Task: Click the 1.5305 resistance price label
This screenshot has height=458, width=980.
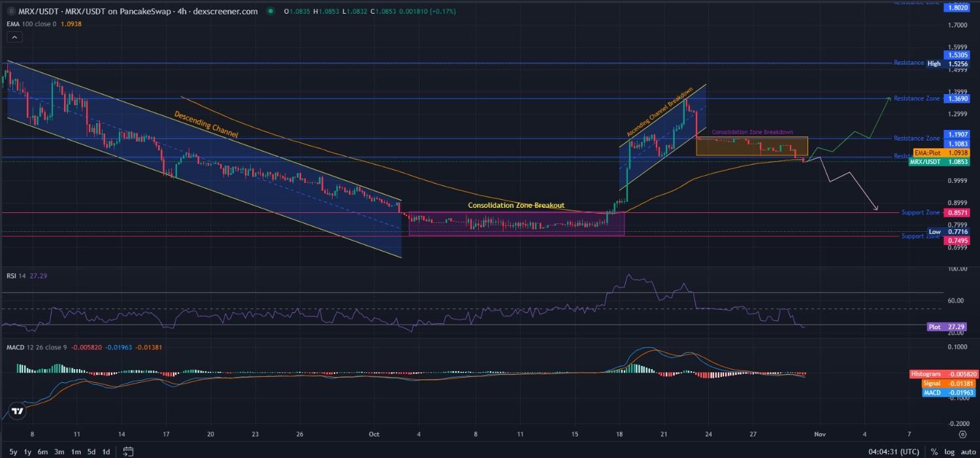Action: tap(957, 56)
